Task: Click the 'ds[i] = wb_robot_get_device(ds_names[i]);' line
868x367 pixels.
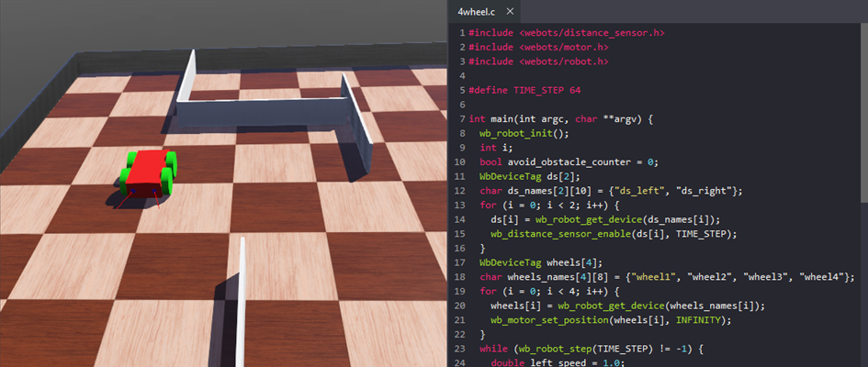Action: tap(605, 219)
